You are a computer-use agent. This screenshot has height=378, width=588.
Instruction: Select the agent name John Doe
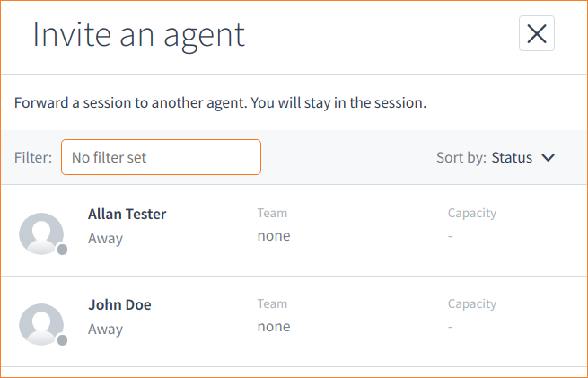pos(119,304)
